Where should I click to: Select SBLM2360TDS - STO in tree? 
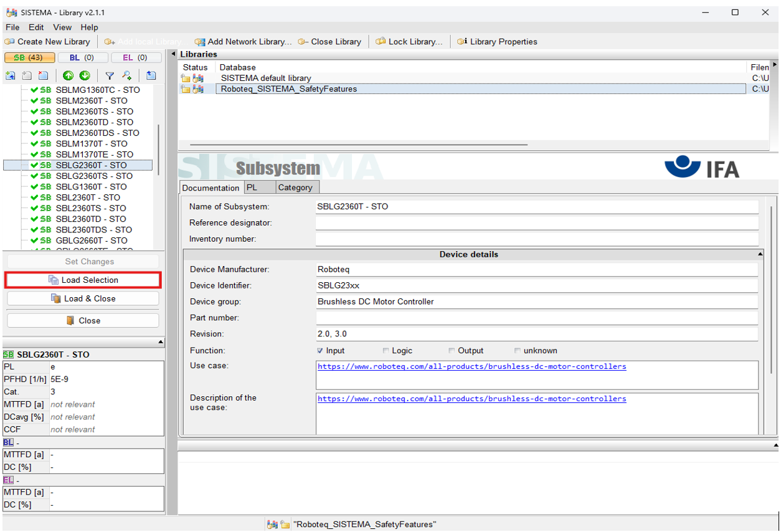pyautogui.click(x=97, y=133)
